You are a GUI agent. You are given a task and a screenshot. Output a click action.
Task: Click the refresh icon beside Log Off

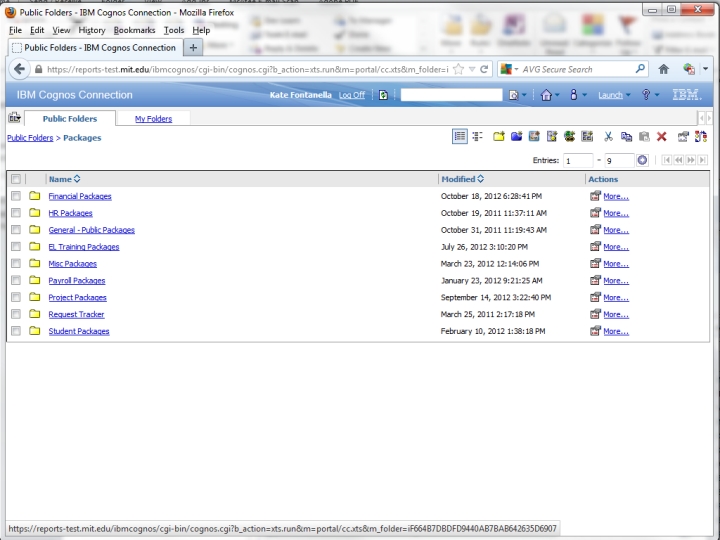tap(384, 95)
